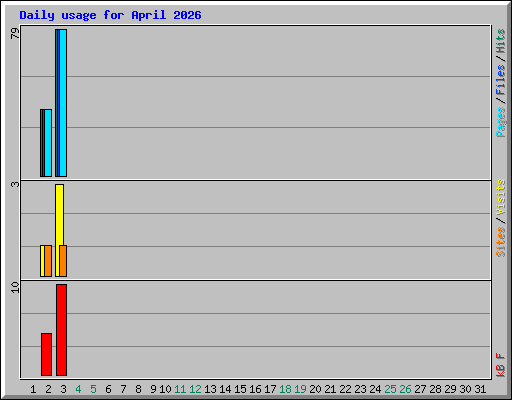Click day label 15 on the x-axis
Screen dimensions: 512x400
tap(240, 389)
